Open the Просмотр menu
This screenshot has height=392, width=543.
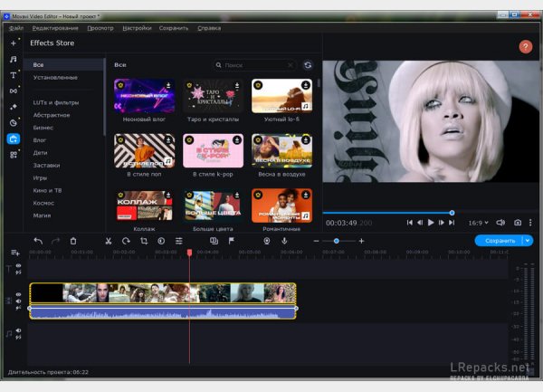[x=100, y=28]
